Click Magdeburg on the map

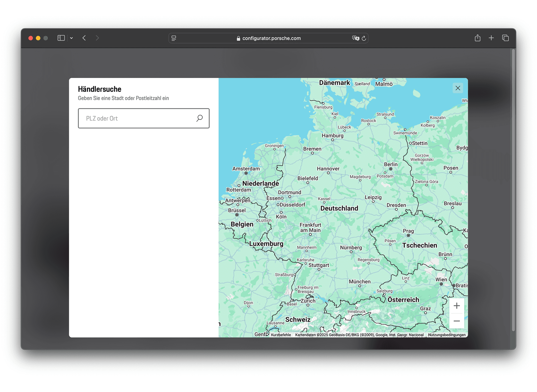point(360,177)
